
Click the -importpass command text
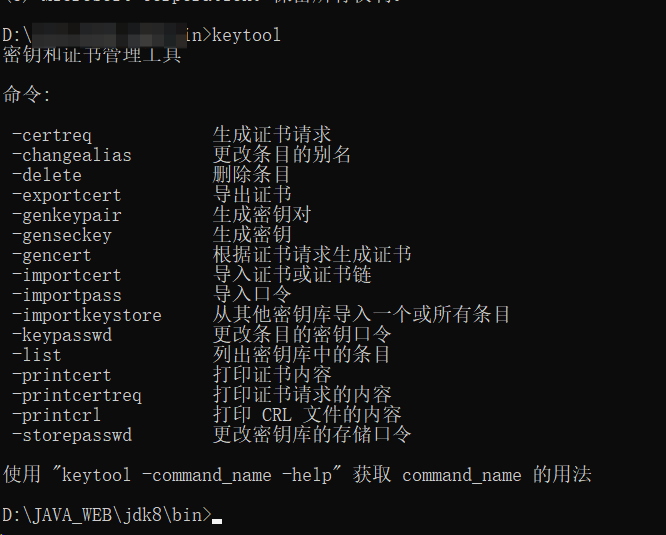point(67,295)
